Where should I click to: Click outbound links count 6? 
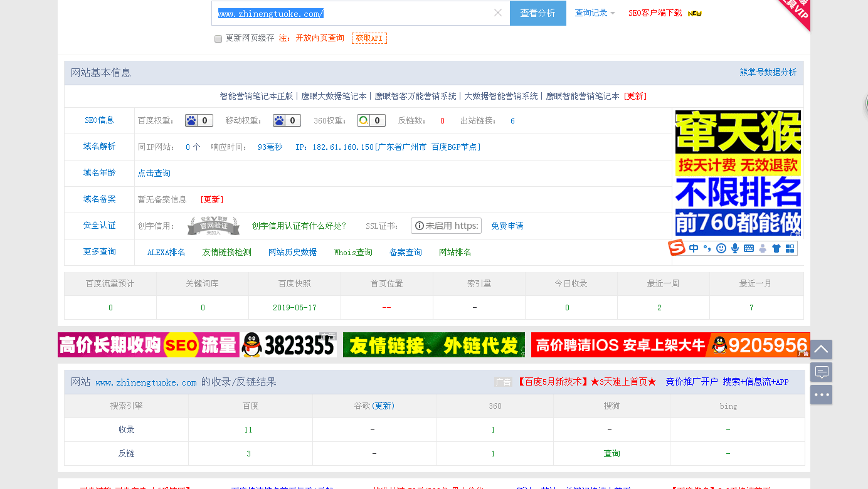512,120
